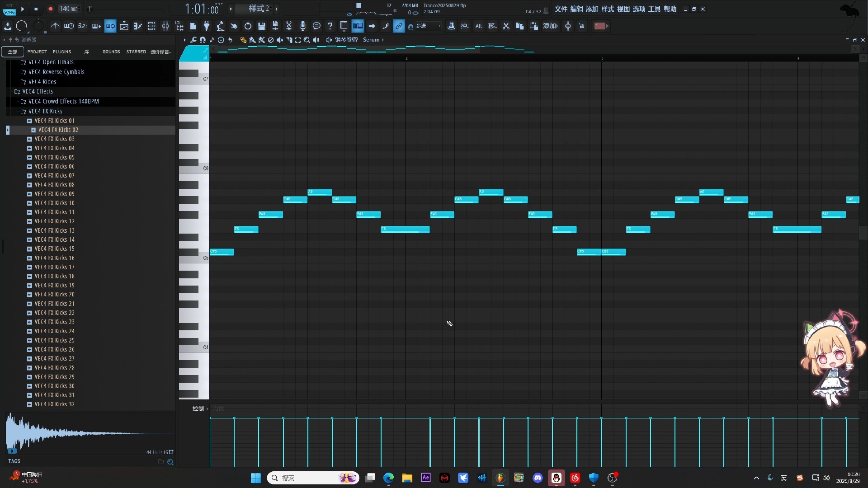Open the 文件 menu

[561, 9]
